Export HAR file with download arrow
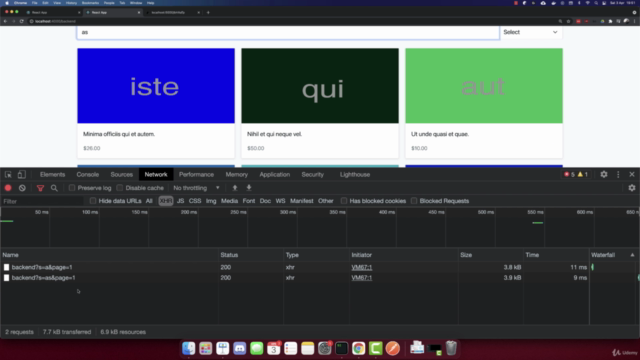 [x=249, y=188]
